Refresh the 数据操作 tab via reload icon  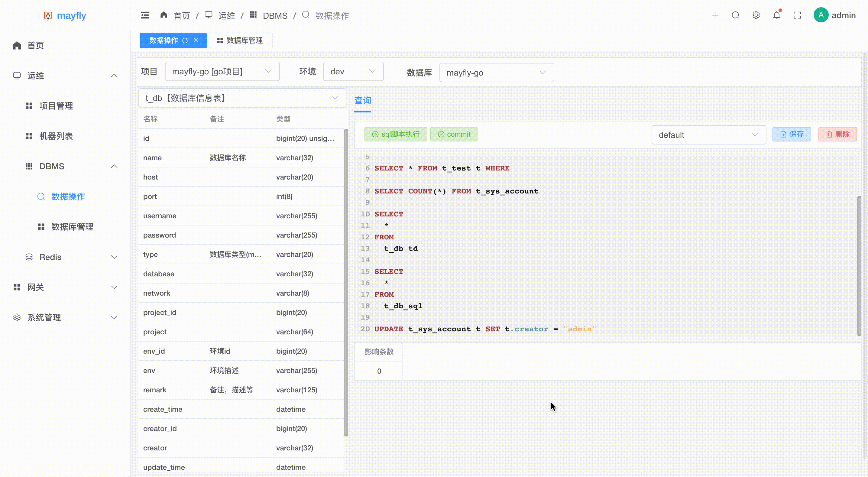pyautogui.click(x=185, y=41)
